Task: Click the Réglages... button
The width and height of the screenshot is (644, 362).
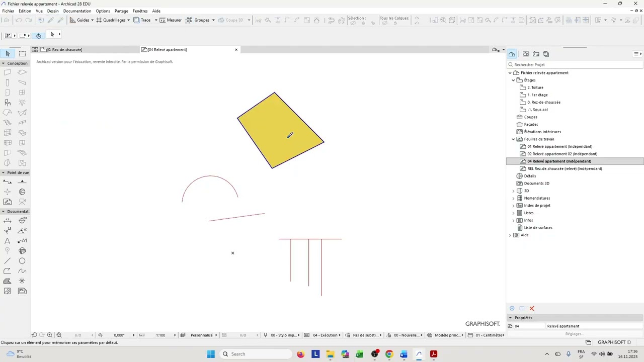Action: click(x=575, y=334)
